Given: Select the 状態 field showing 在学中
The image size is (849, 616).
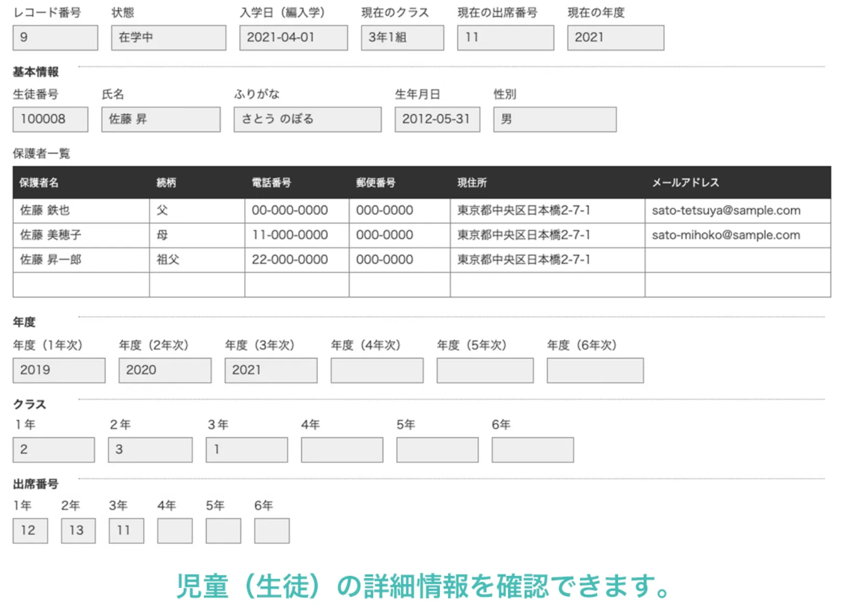Looking at the screenshot, I should coord(168,38).
